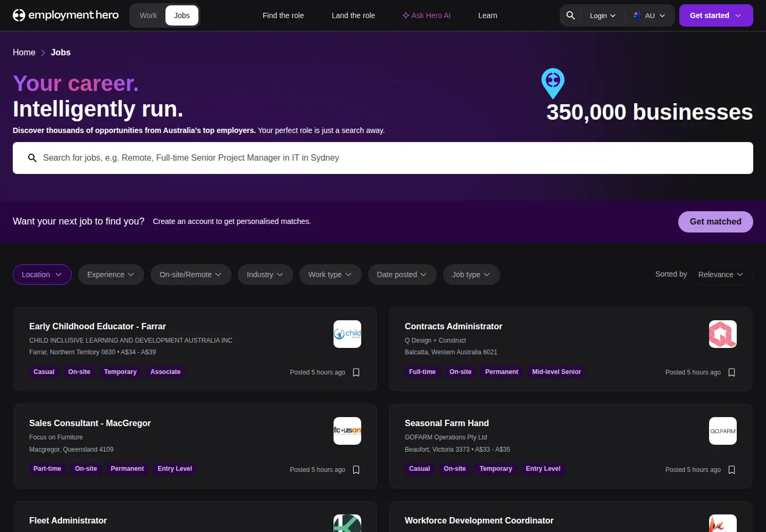Expand the Work type filter
This screenshot has width=766, height=532.
point(330,275)
